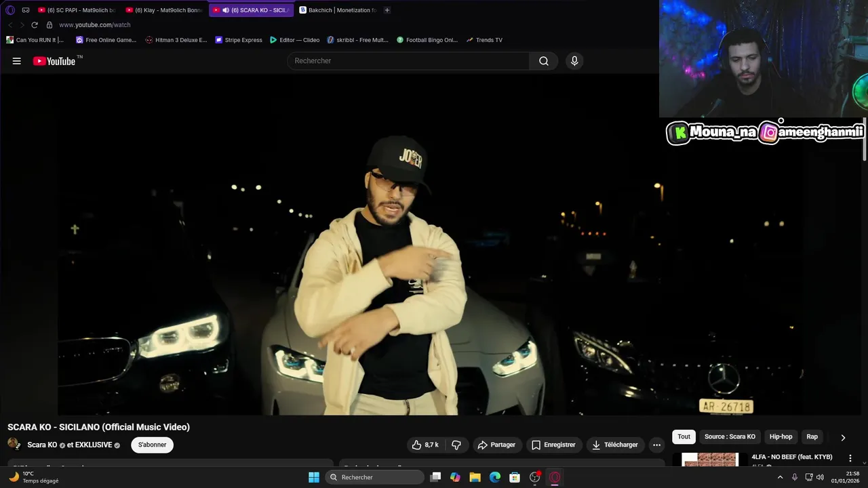868x488 pixels.
Task: Open Opera tab islands workspace icon
Action: coord(26,10)
